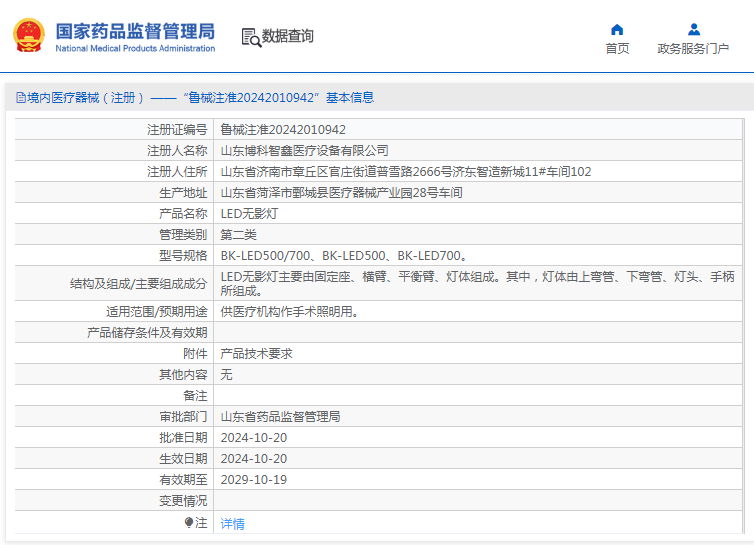Select 批准日期 value 2024-10-20
This screenshot has width=754, height=545.
coord(253,438)
